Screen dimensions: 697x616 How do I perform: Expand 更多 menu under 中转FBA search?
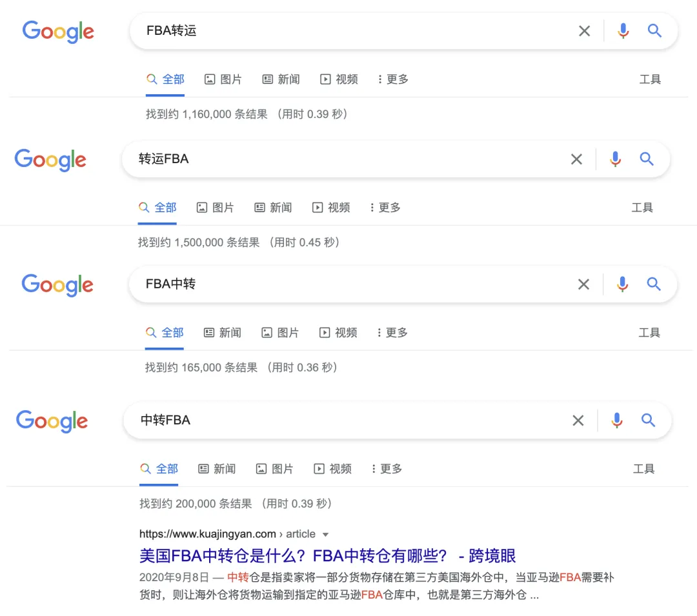[x=387, y=469]
